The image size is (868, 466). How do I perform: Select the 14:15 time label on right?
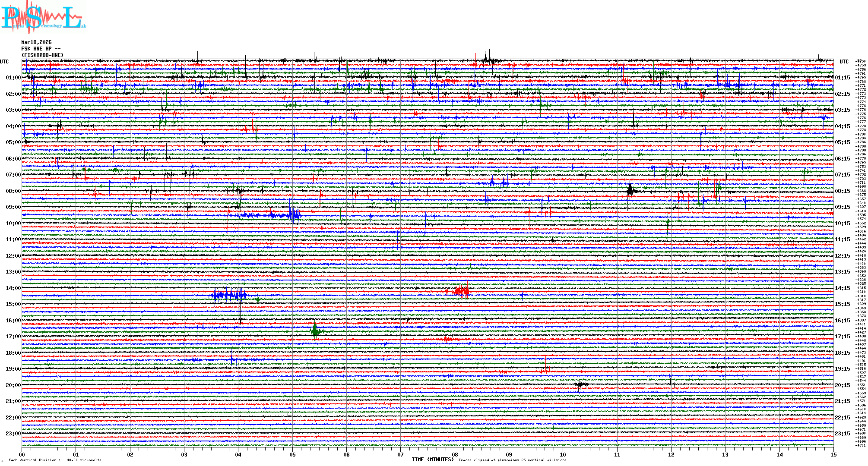(842, 288)
